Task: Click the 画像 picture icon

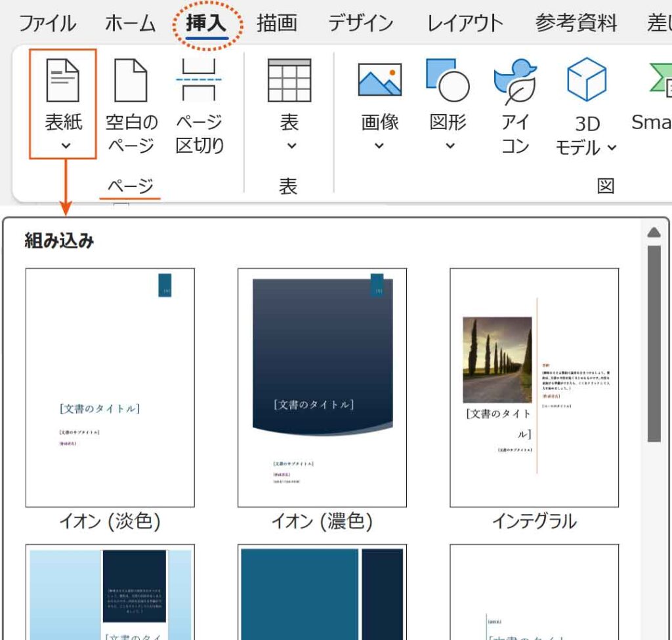Action: point(379,81)
